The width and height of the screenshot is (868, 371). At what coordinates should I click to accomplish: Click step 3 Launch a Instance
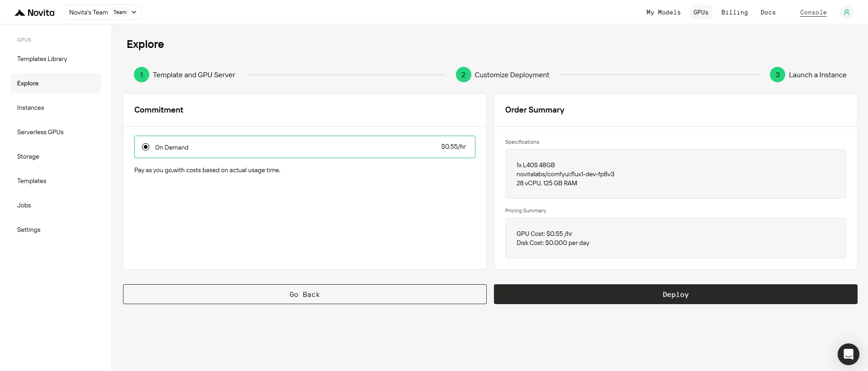click(808, 75)
